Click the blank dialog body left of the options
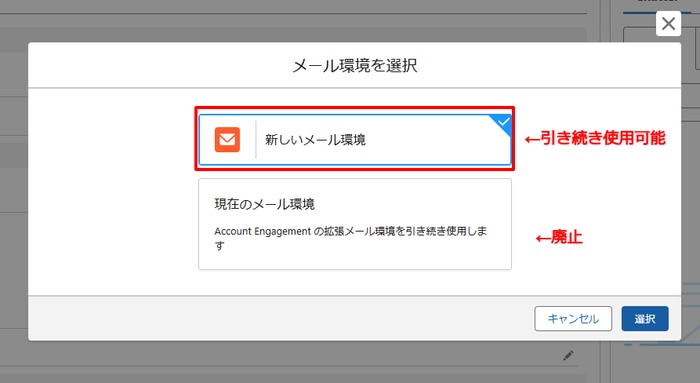The image size is (700, 383). 113,192
